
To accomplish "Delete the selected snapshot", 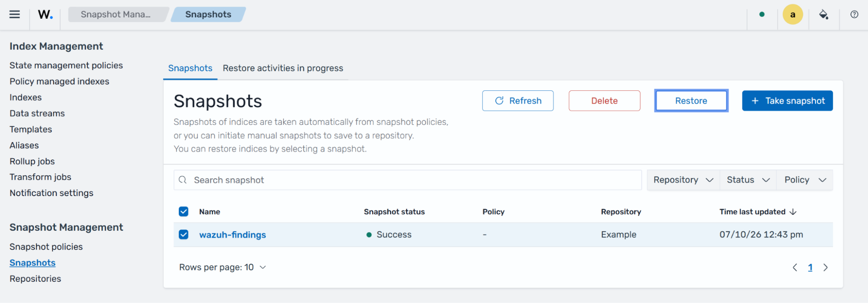I will point(604,101).
